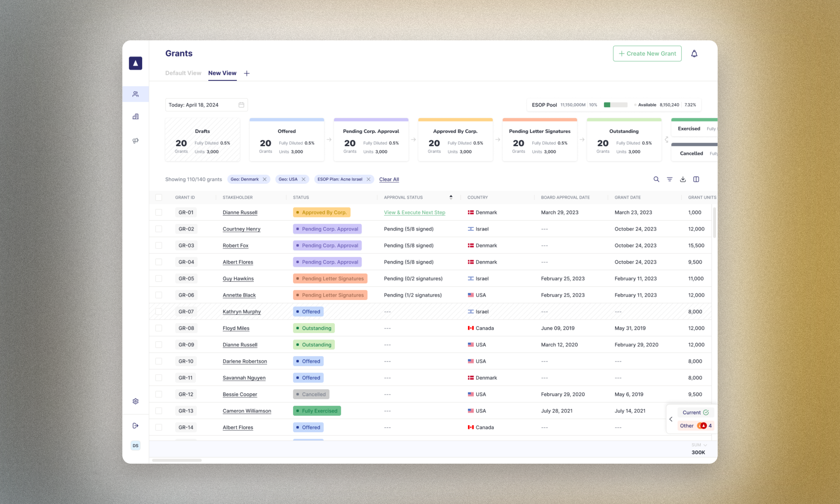Open the Today: April 18, 2024 date picker
The height and width of the screenshot is (504, 840).
tap(206, 105)
